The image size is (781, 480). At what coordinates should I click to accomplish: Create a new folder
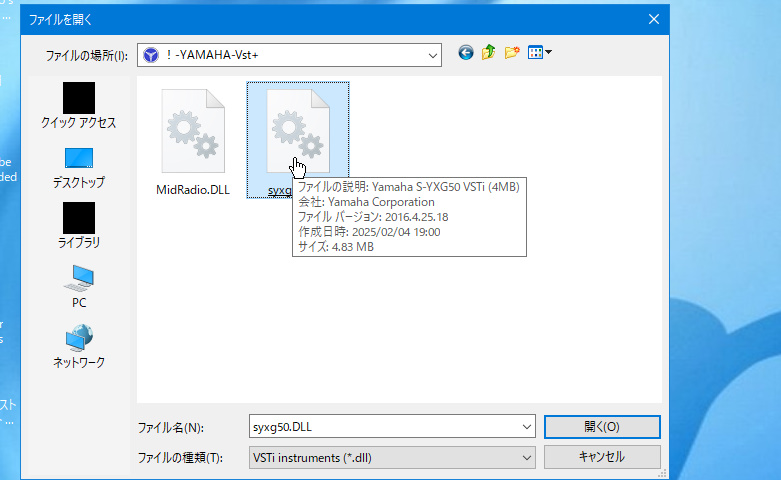point(512,54)
